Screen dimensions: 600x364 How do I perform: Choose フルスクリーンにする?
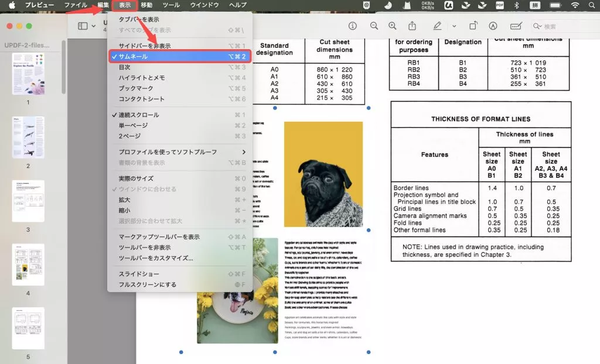point(180,285)
